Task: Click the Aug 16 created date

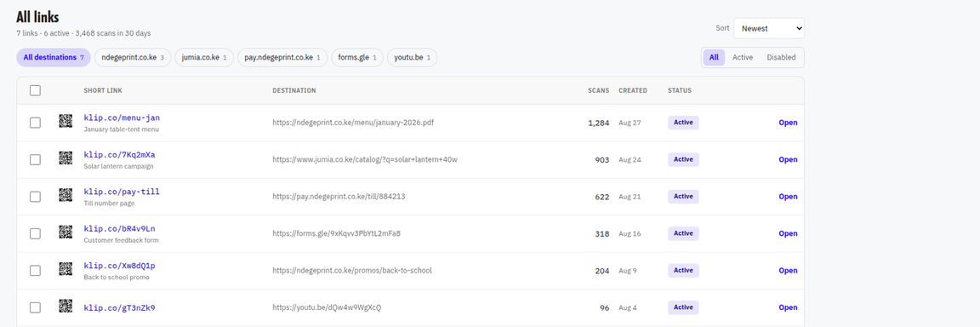Action: click(x=630, y=233)
